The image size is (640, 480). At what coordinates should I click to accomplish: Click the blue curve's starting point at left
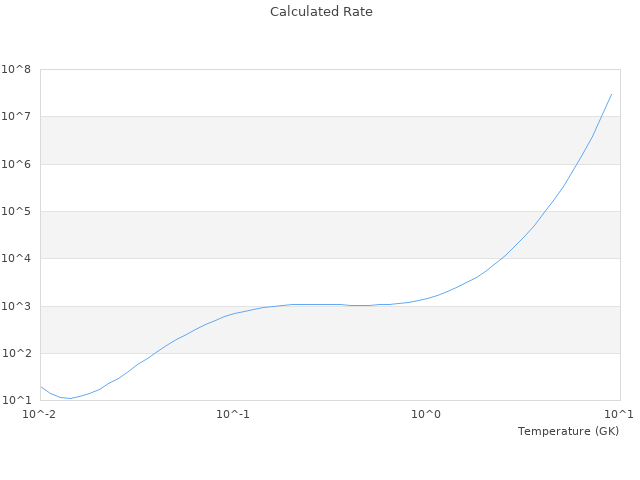click(x=41, y=387)
